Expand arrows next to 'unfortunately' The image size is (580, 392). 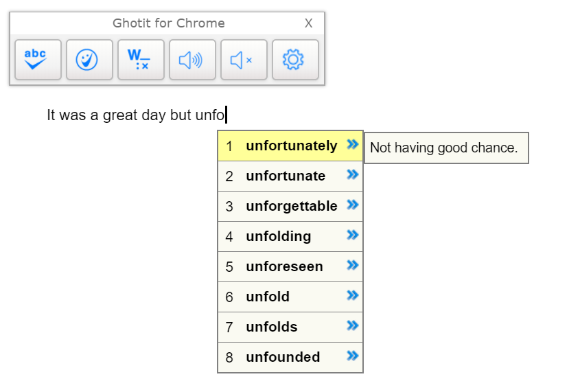353,145
